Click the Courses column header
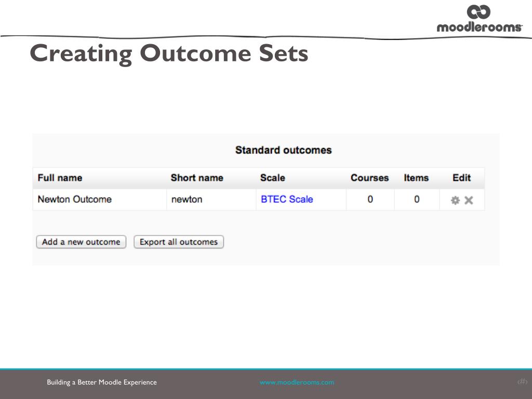This screenshot has height=399, width=532. click(369, 178)
